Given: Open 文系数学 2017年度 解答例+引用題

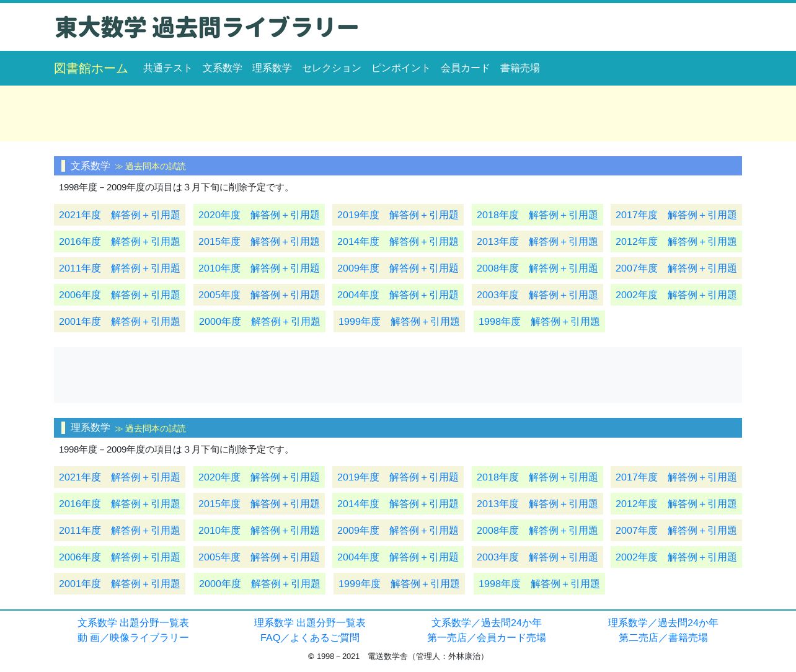Looking at the screenshot, I should click(676, 215).
